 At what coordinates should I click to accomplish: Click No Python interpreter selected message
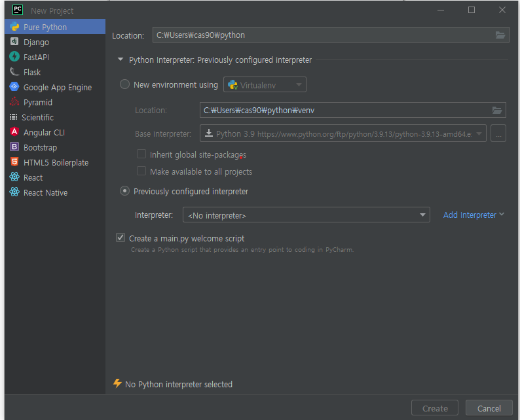(179, 384)
